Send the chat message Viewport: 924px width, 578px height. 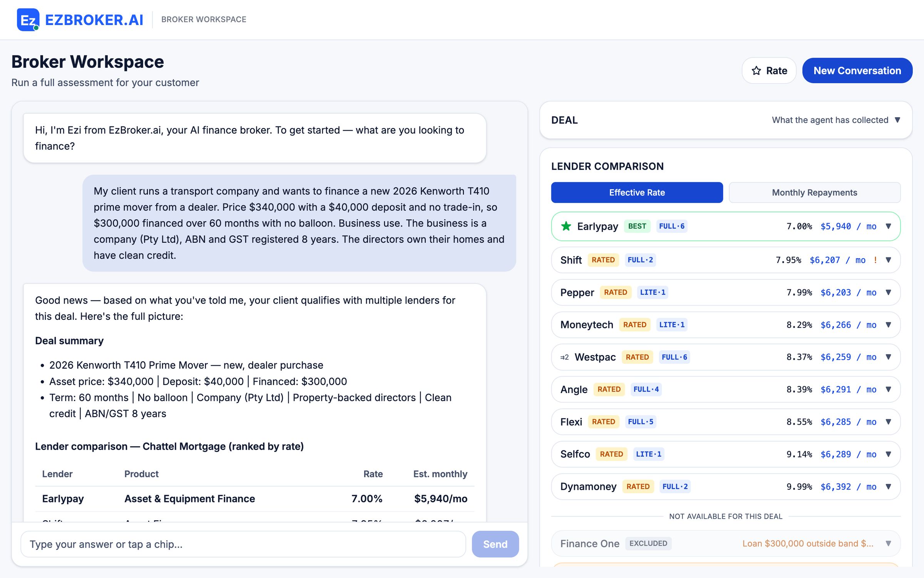495,544
